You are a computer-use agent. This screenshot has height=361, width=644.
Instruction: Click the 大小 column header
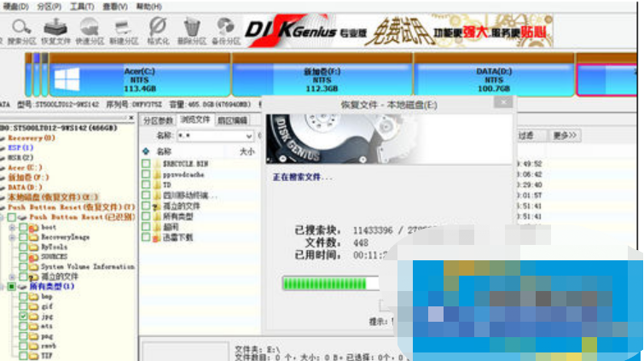(x=247, y=152)
